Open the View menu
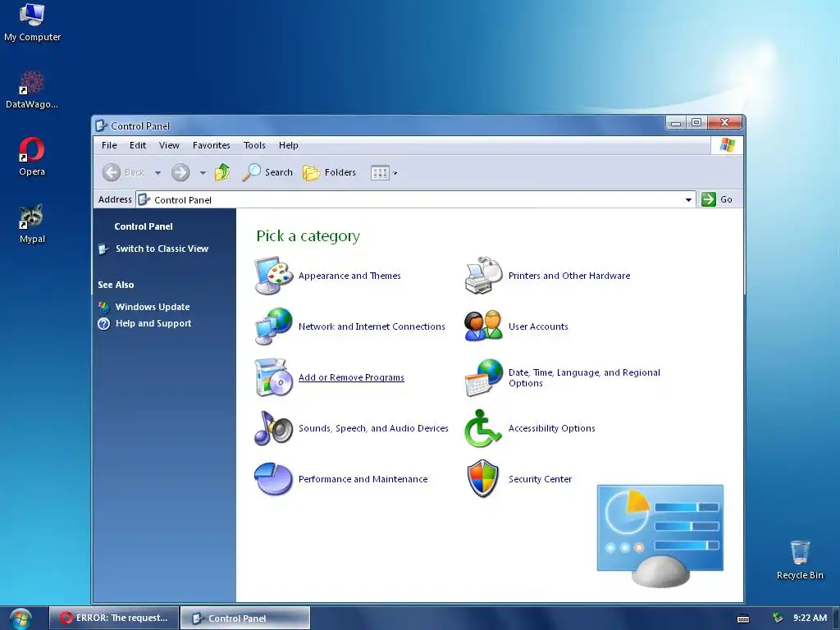The image size is (840, 630). (x=169, y=145)
